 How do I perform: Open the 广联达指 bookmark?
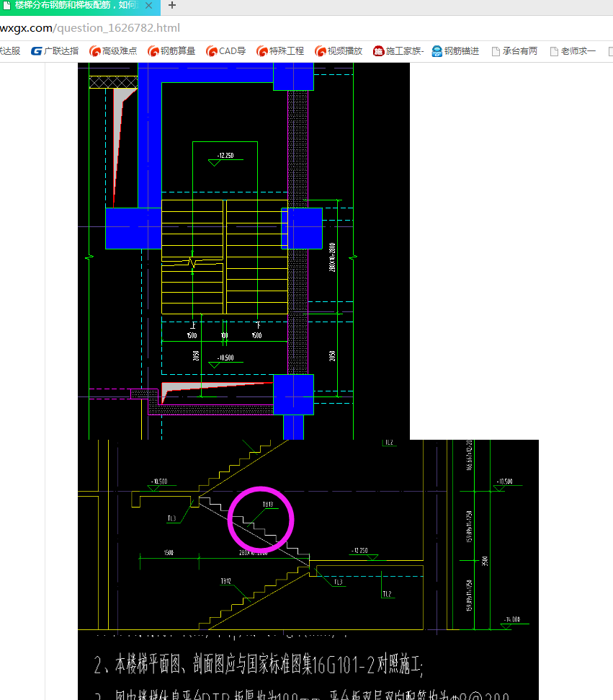[55, 51]
